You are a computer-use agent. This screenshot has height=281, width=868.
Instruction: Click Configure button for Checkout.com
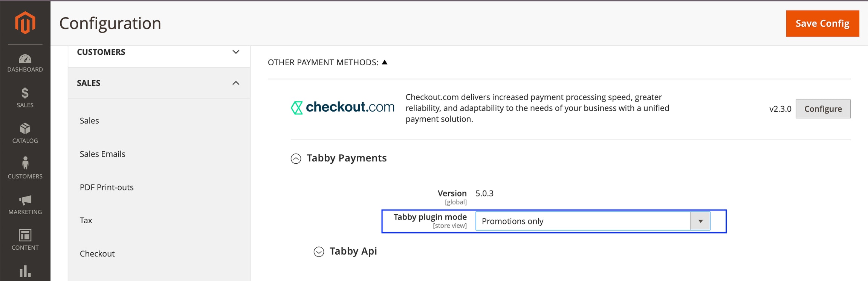click(823, 109)
